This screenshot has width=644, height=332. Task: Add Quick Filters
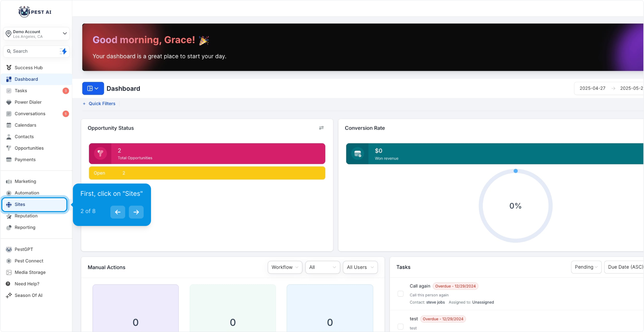point(99,104)
